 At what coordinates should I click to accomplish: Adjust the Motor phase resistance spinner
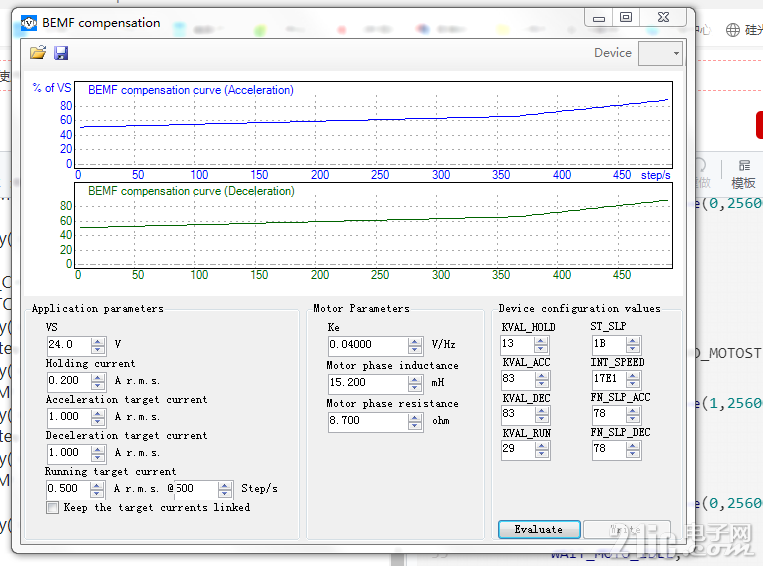point(415,421)
